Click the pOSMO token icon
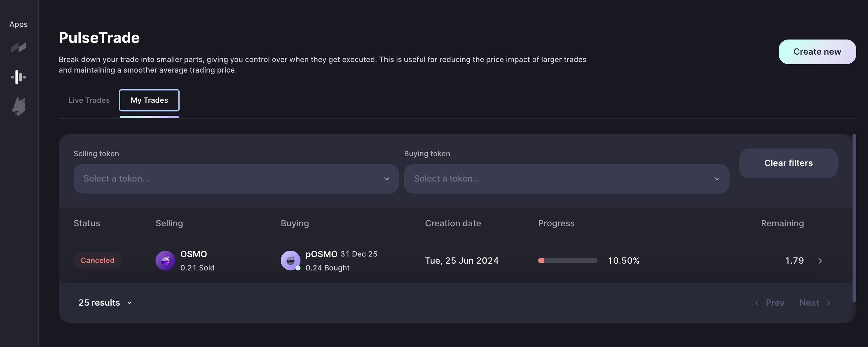868x347 pixels. [291, 261]
